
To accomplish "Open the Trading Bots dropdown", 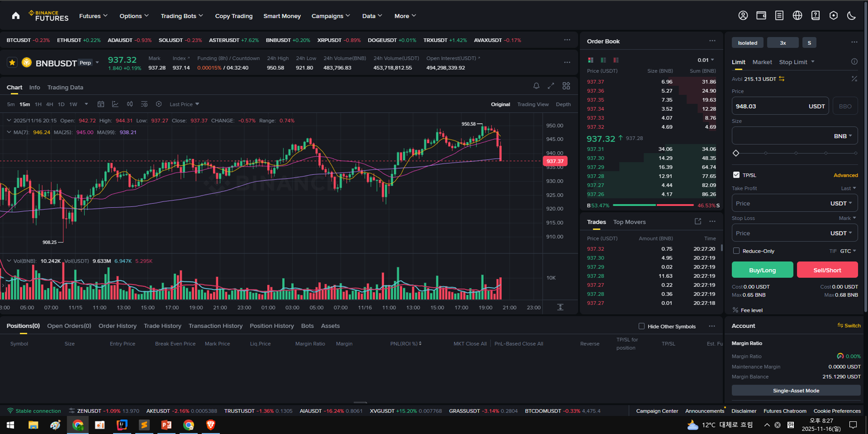I will tap(182, 16).
